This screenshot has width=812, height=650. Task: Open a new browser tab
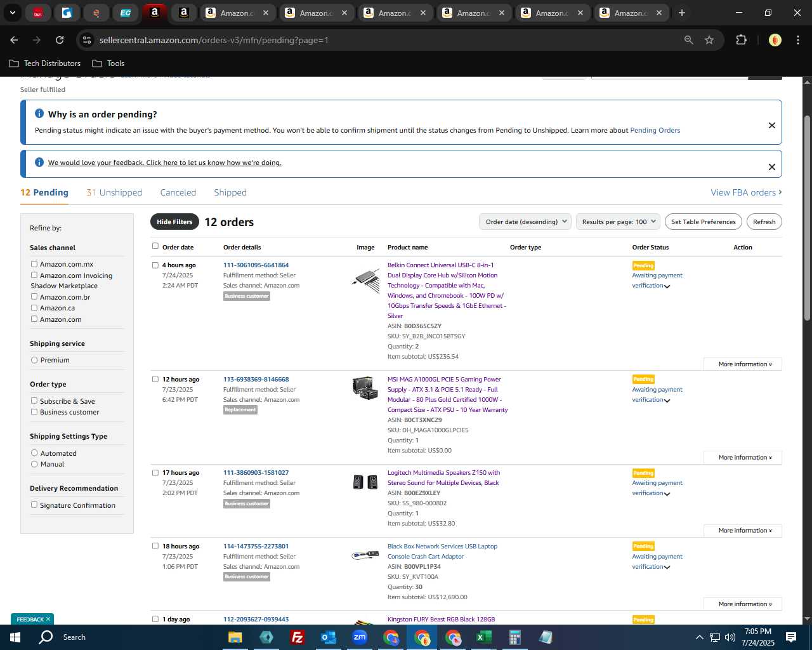(x=682, y=13)
